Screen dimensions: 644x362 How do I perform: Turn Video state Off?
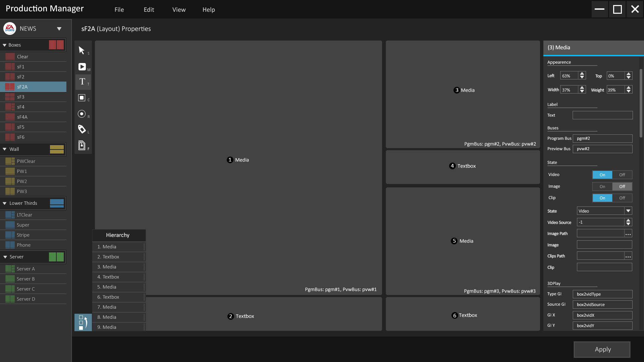(x=622, y=175)
